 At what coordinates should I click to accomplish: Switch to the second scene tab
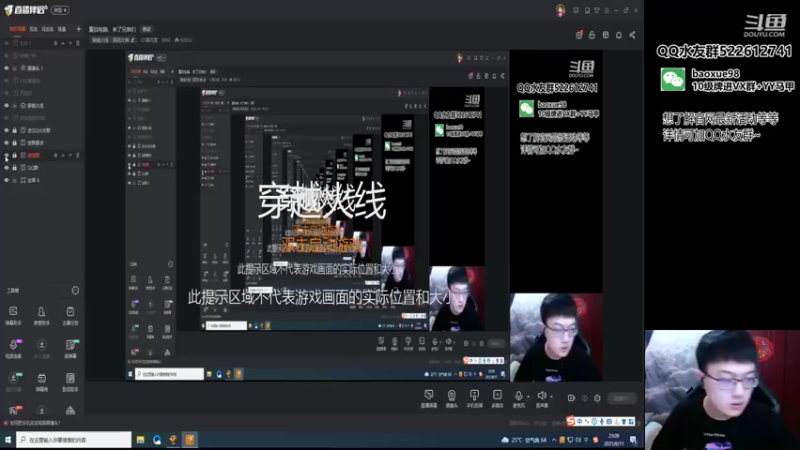(34, 29)
